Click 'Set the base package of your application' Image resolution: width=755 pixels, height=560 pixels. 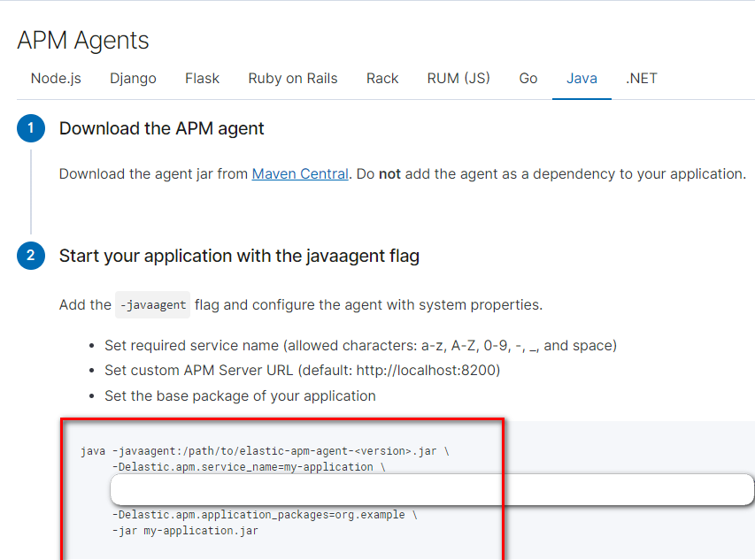pyautogui.click(x=240, y=396)
